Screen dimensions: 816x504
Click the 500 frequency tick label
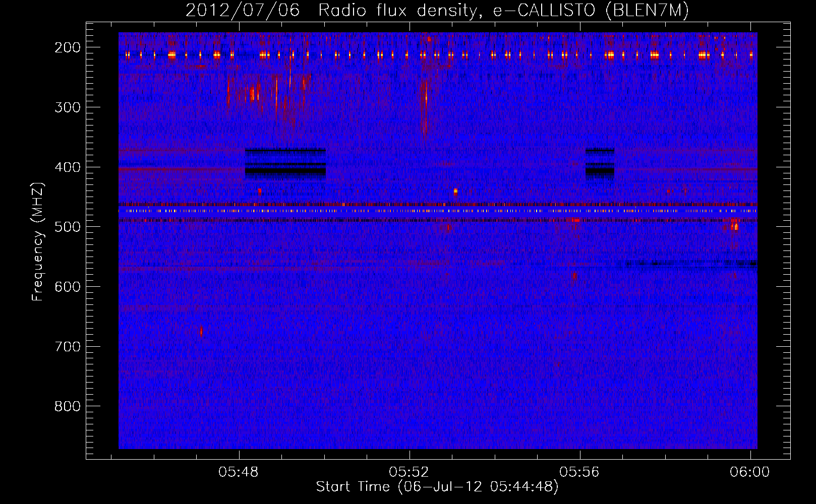coord(68,227)
